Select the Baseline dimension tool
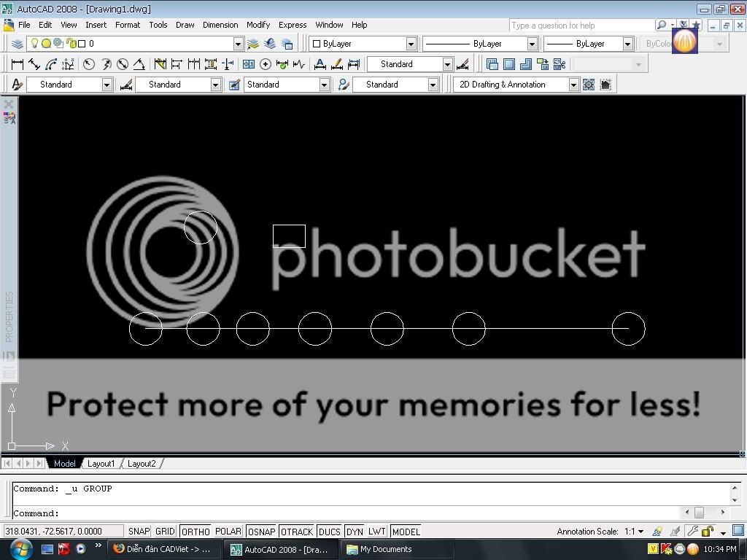The width and height of the screenshot is (747, 560). click(x=177, y=64)
